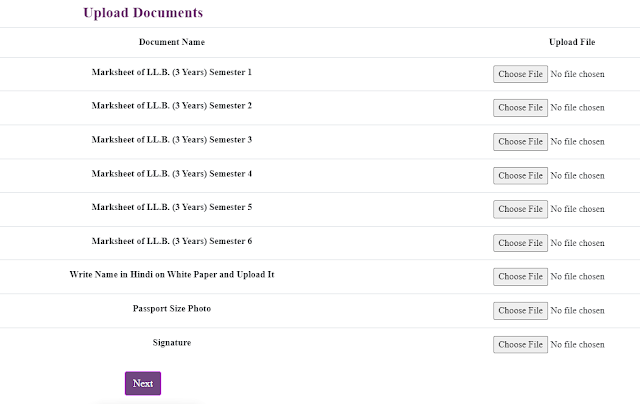
Task: Click the Upload File column header
Action: click(571, 42)
